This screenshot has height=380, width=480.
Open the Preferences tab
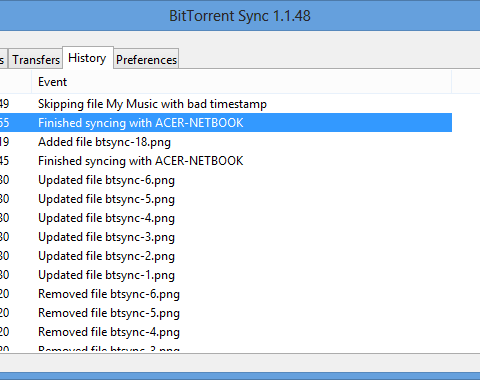(146, 59)
